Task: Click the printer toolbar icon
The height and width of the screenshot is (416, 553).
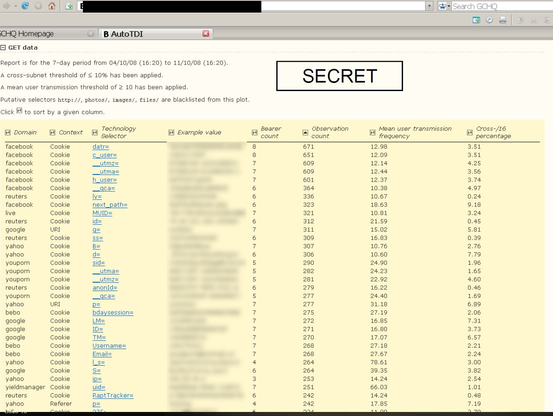Action: 503,20
